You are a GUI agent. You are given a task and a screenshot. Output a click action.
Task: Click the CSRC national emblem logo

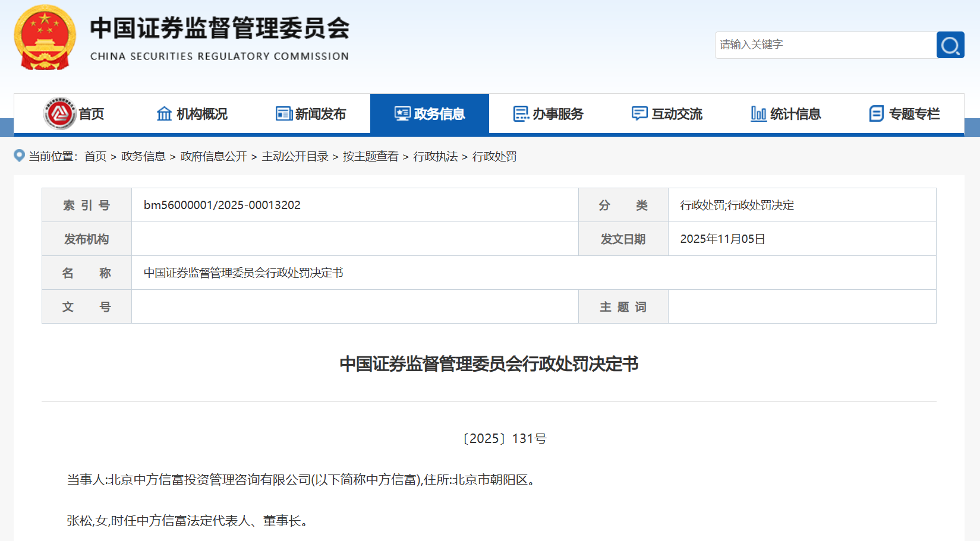[x=45, y=37]
